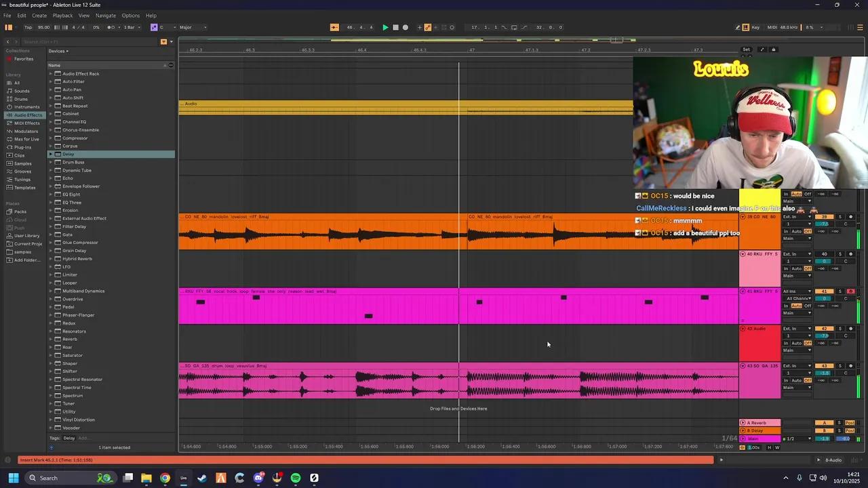This screenshot has width=868, height=488.
Task: Open the quantization dropdown showing 1 Bar
Action: click(132, 27)
